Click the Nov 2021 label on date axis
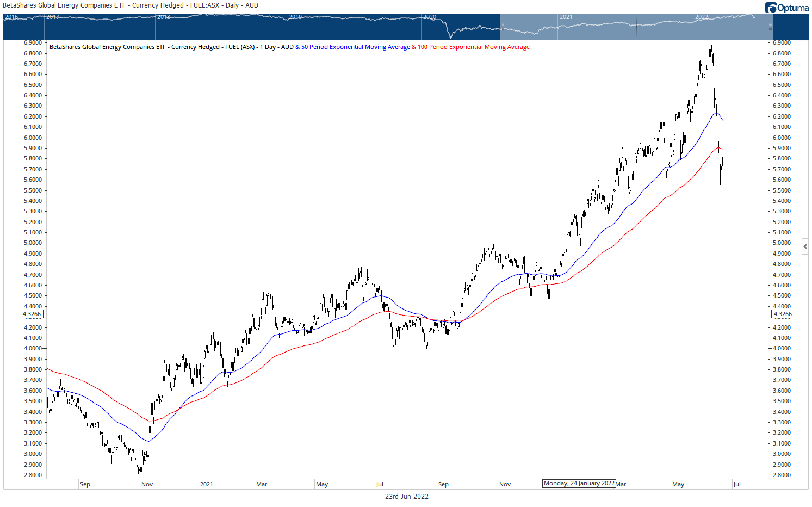812x507 pixels. point(505,484)
